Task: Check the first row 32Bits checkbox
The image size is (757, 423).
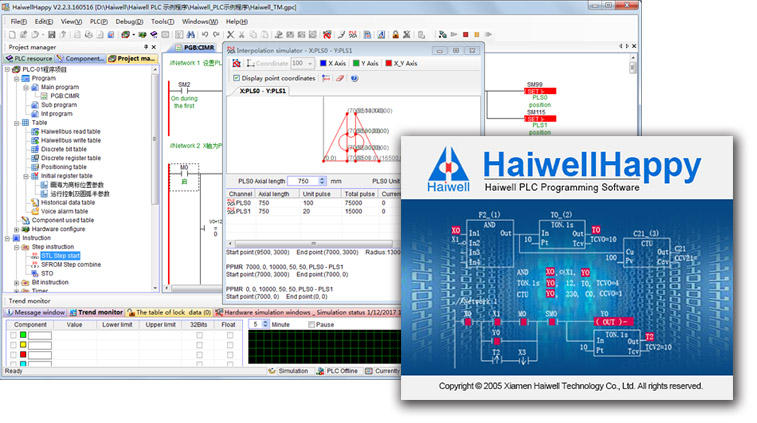Action: point(199,336)
